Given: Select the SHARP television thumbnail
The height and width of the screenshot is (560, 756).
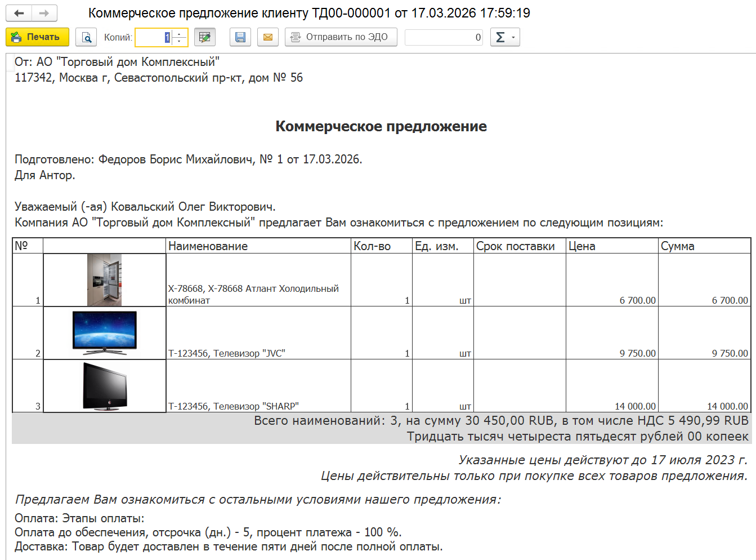Looking at the screenshot, I should click(x=105, y=386).
